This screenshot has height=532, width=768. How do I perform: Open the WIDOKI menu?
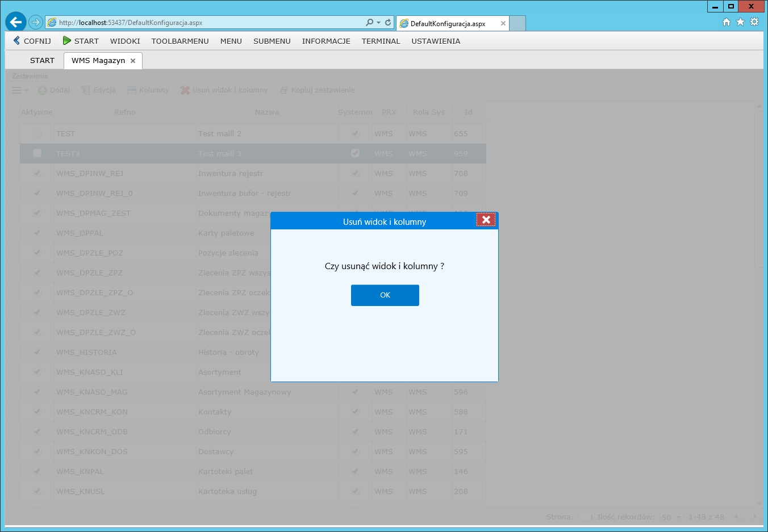pyautogui.click(x=125, y=41)
